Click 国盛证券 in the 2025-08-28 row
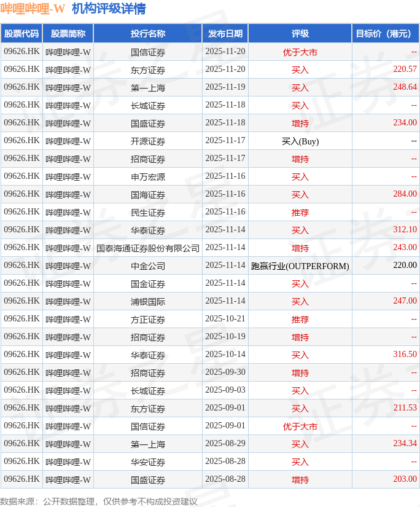Screen dimensions: 420x507 click(148, 479)
